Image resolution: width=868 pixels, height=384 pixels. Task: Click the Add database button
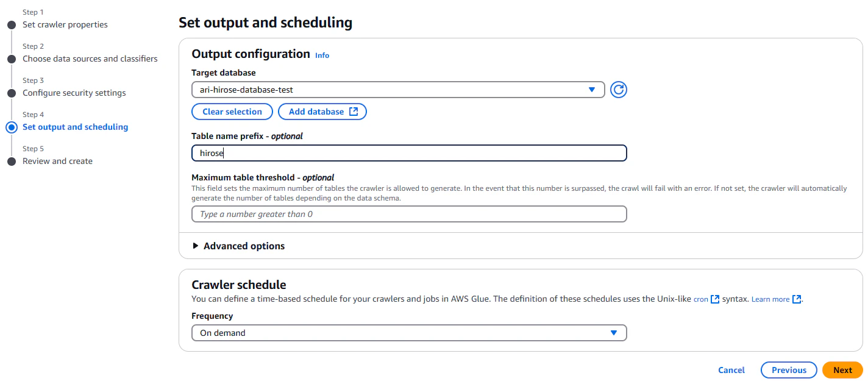point(322,112)
